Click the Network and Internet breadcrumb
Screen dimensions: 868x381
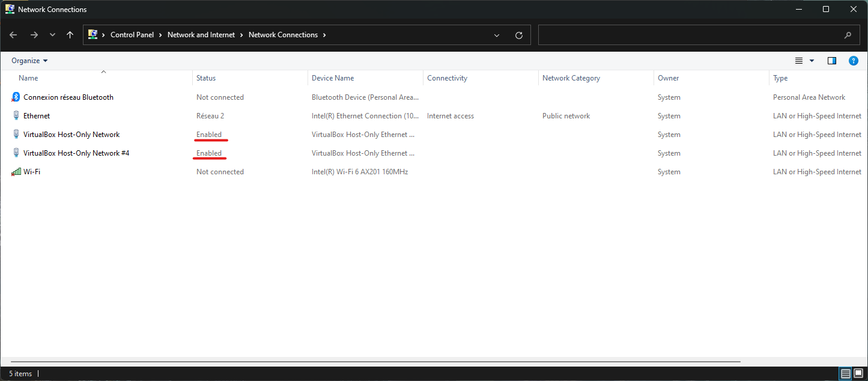(201, 35)
